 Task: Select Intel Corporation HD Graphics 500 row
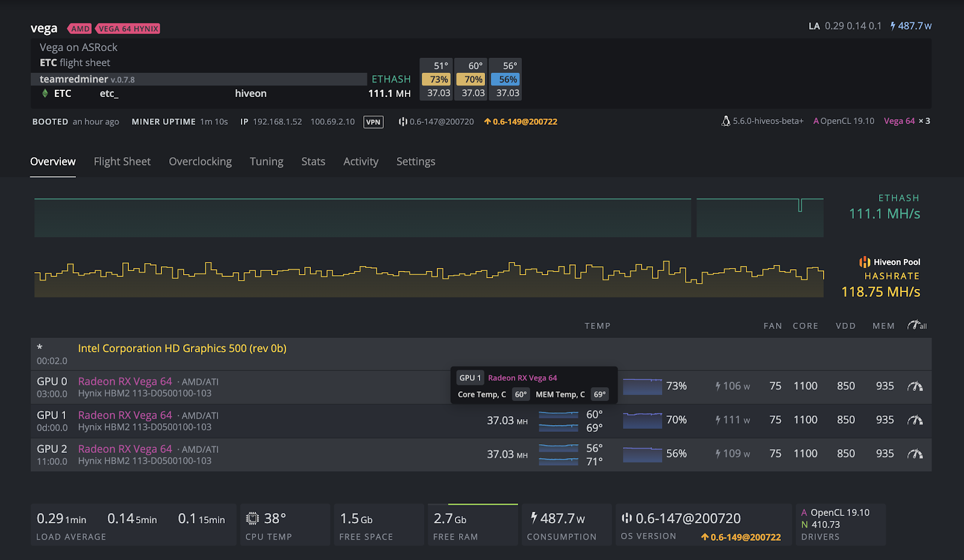pos(481,354)
